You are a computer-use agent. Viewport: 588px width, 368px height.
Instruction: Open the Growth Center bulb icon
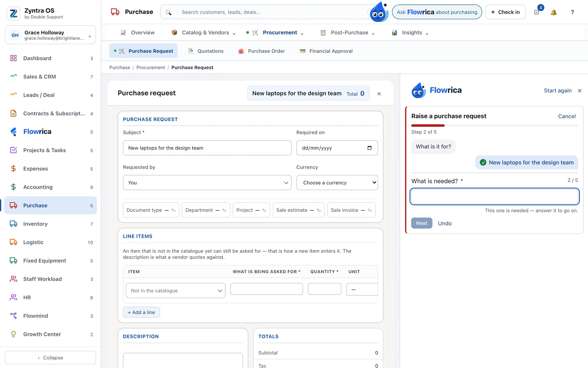coord(14,334)
